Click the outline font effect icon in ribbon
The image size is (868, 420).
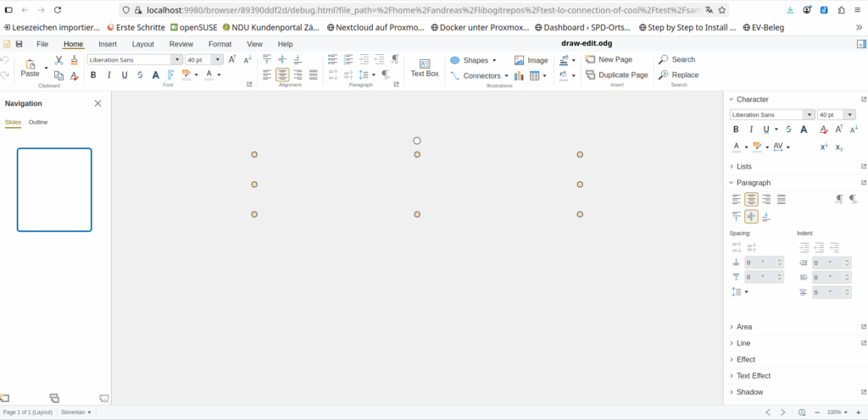(x=171, y=75)
